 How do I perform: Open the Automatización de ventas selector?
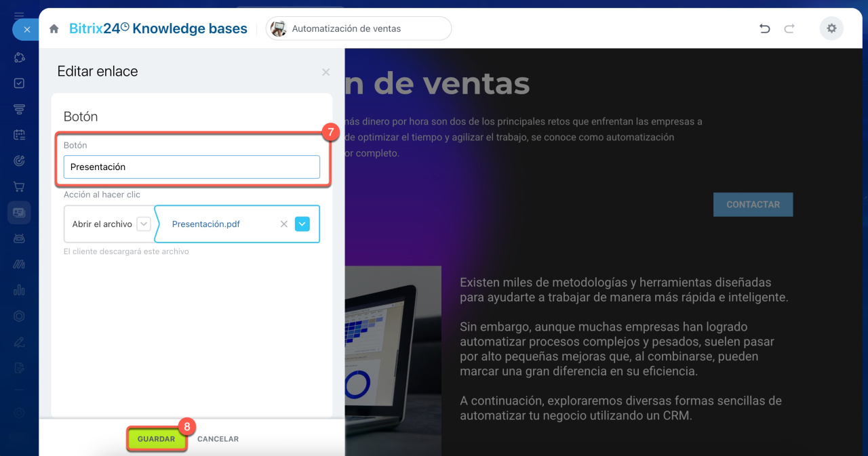pos(358,28)
